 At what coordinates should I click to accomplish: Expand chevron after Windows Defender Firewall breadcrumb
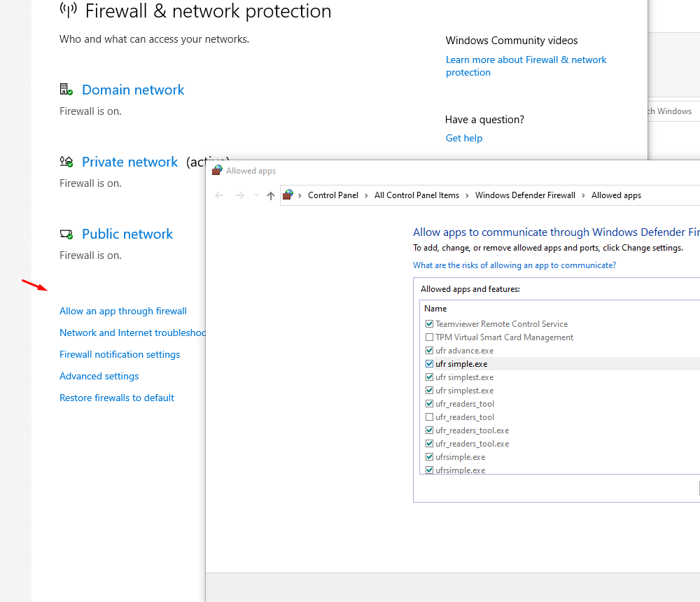pos(583,195)
